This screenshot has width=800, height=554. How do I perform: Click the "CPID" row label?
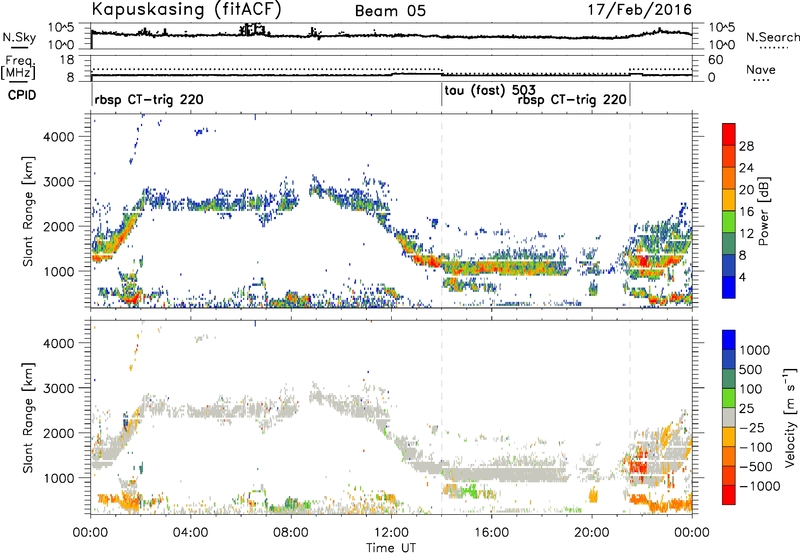click(x=22, y=95)
